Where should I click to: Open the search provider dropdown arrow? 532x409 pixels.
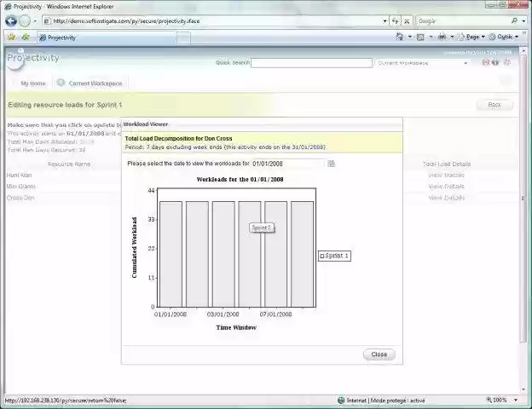523,21
